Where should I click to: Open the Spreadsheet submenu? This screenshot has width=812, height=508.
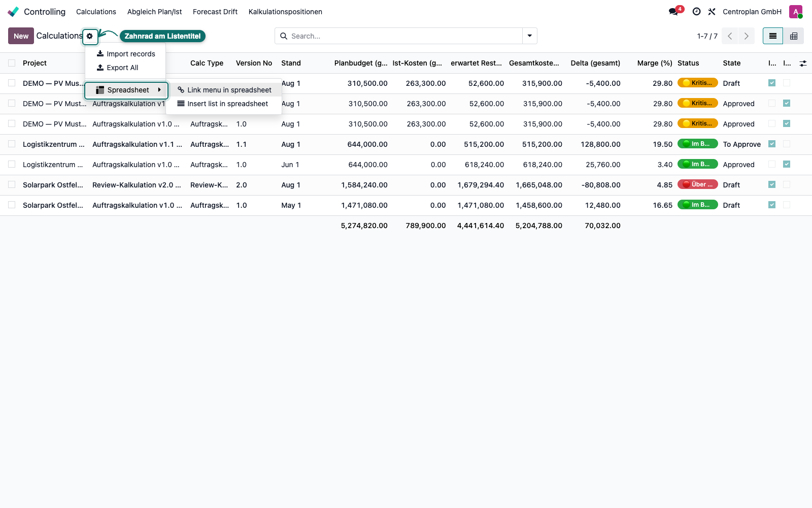click(x=126, y=90)
